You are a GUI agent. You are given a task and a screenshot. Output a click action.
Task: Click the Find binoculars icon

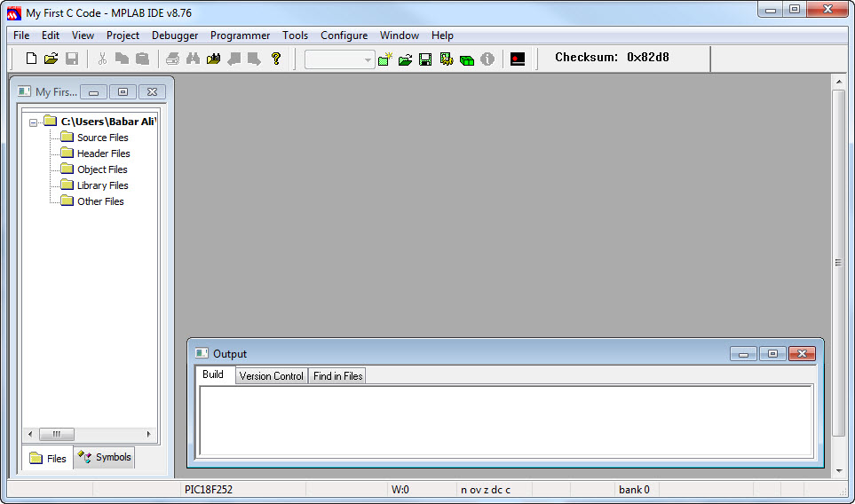(x=193, y=59)
